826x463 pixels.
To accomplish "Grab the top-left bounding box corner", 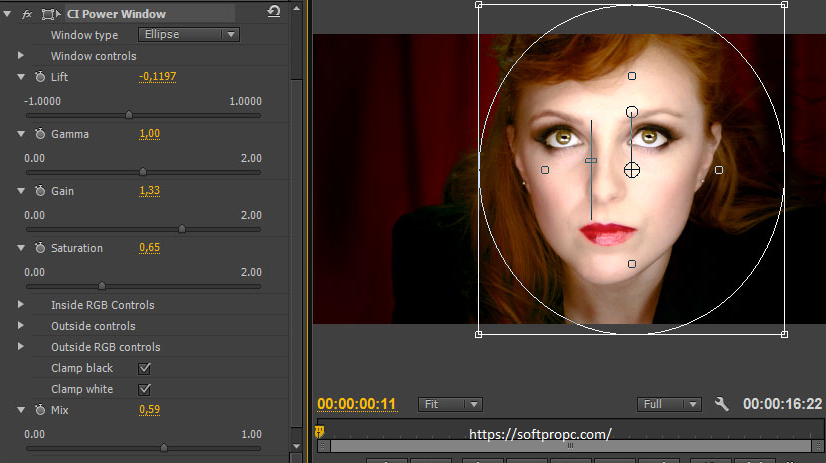I will [478, 5].
